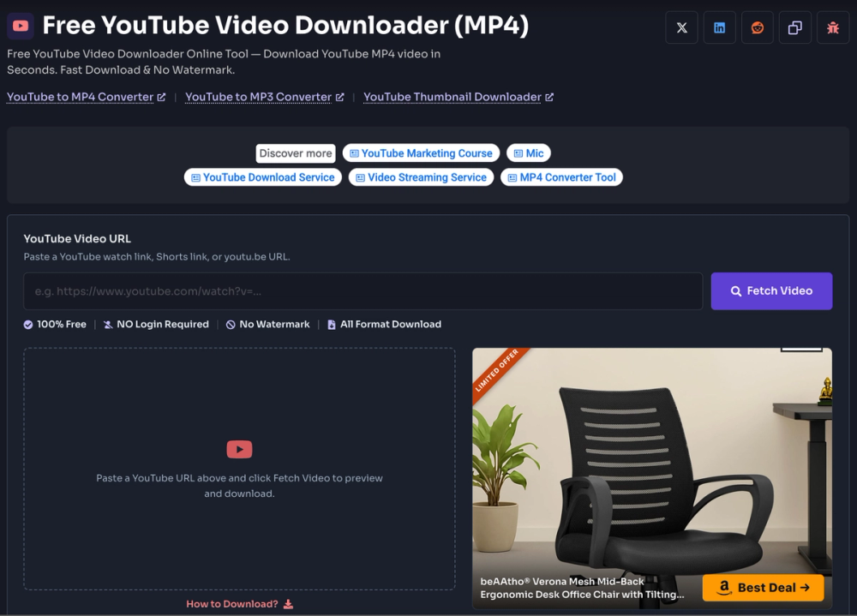
Task: Click the blue checkmark icon beside 100% Free
Action: (x=28, y=325)
